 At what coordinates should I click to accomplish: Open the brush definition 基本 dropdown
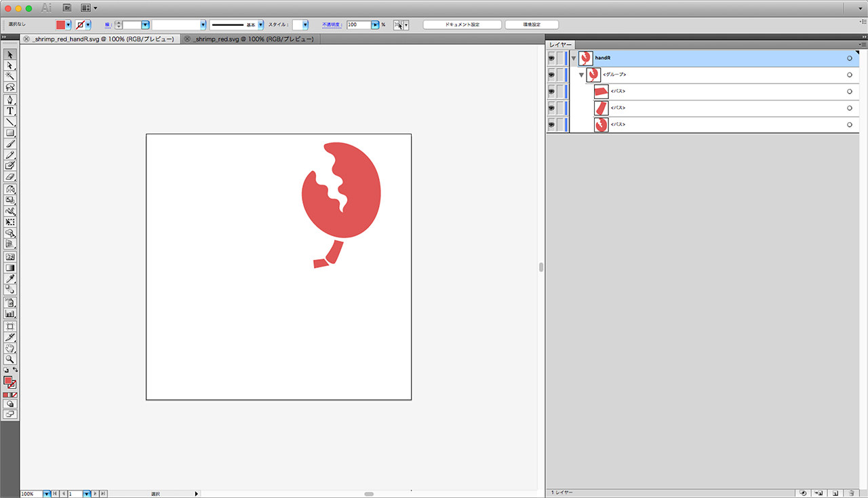260,24
